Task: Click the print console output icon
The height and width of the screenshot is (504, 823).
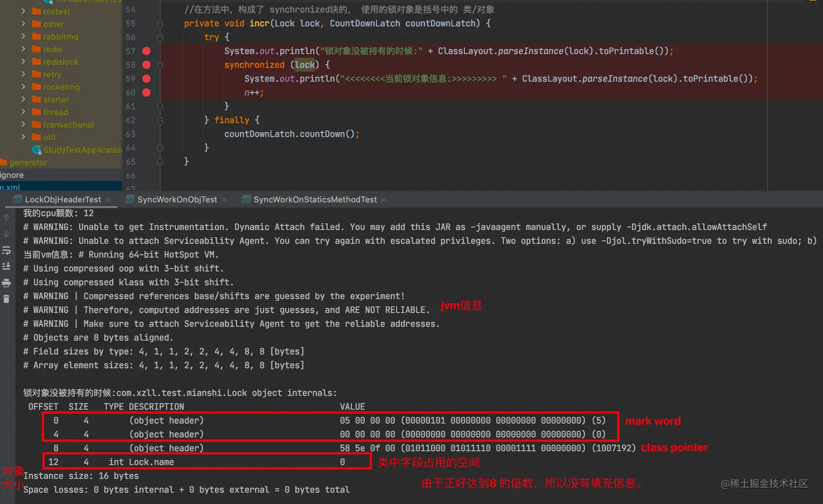Action: [7, 283]
